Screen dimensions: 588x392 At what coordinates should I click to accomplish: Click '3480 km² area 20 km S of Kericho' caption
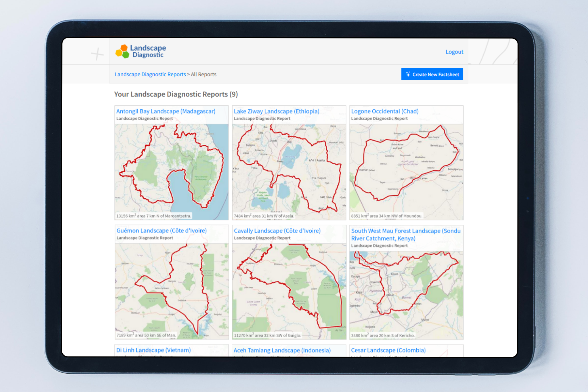pos(383,335)
